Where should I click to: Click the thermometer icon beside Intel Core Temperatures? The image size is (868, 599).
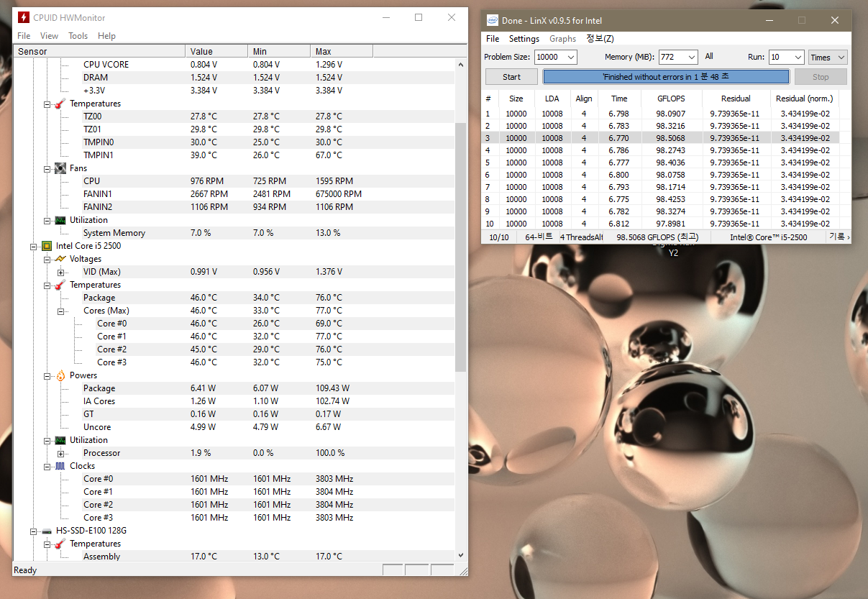click(x=60, y=285)
